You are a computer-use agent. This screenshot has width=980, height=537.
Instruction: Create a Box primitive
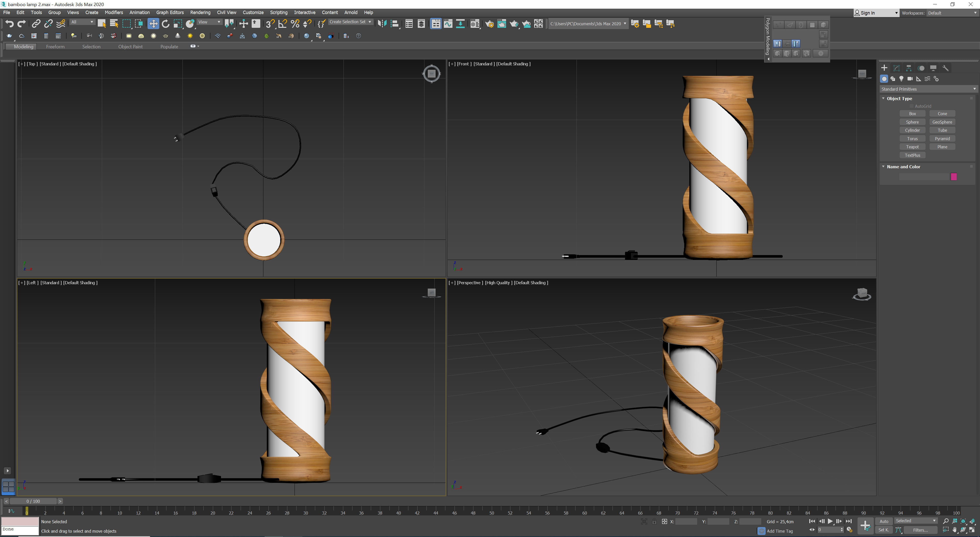click(912, 114)
